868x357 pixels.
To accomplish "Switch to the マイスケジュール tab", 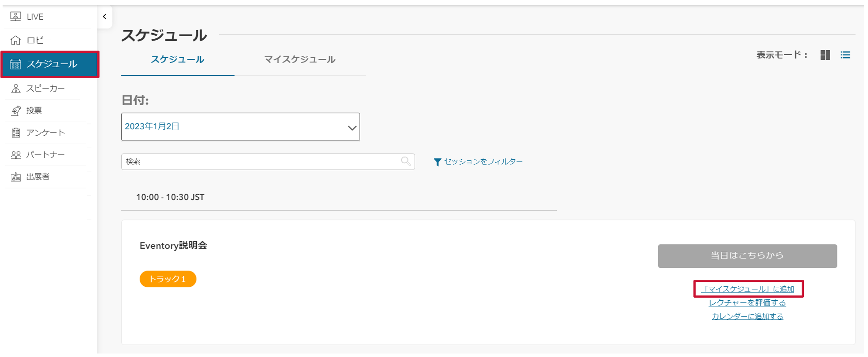I will (300, 60).
